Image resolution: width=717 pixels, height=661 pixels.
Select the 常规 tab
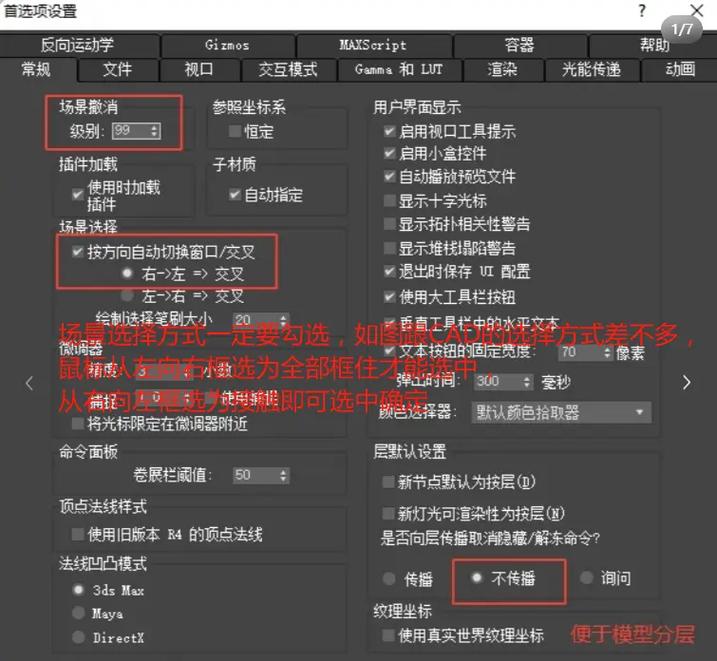coord(37,69)
